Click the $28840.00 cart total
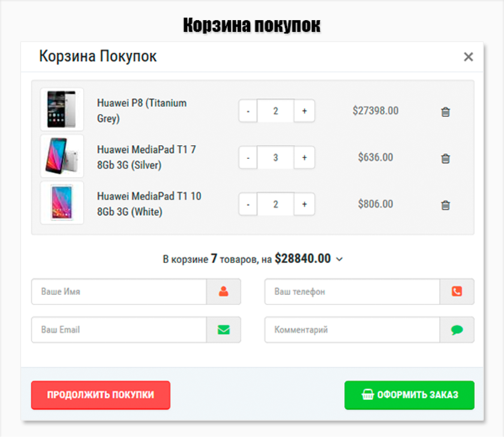The width and height of the screenshot is (504, 437). tap(303, 258)
